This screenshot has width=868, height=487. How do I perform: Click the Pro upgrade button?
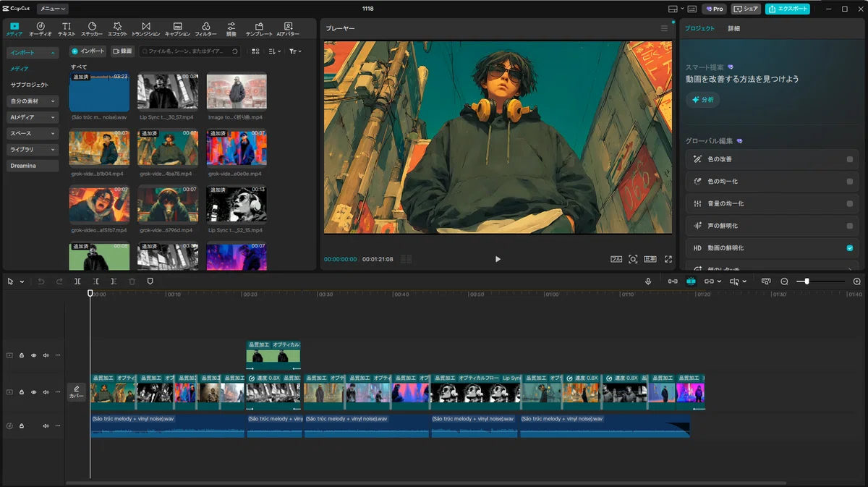[714, 9]
